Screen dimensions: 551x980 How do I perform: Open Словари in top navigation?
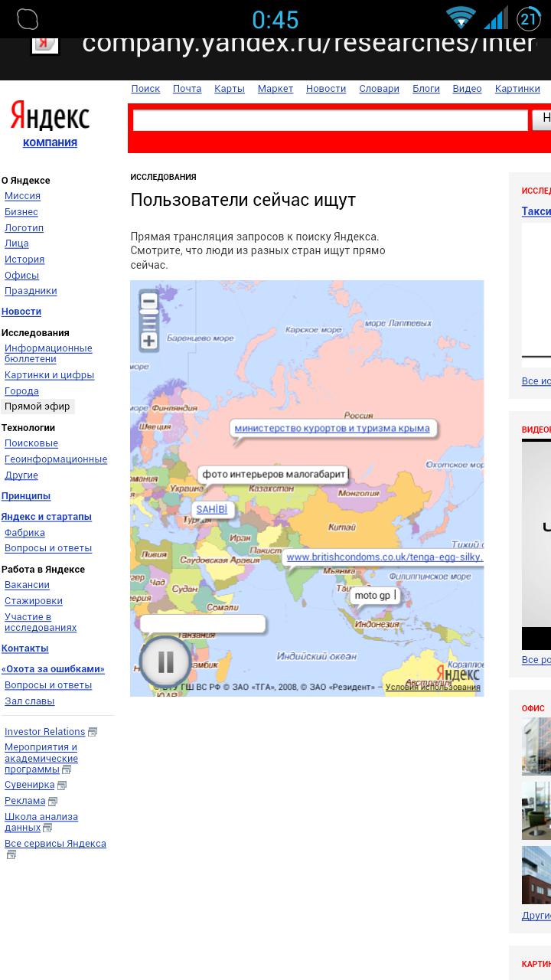pyautogui.click(x=379, y=89)
